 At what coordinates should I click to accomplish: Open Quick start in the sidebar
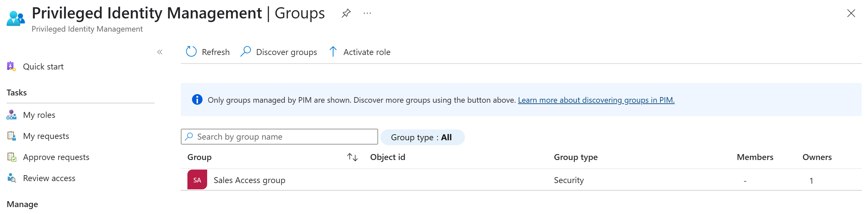click(43, 67)
